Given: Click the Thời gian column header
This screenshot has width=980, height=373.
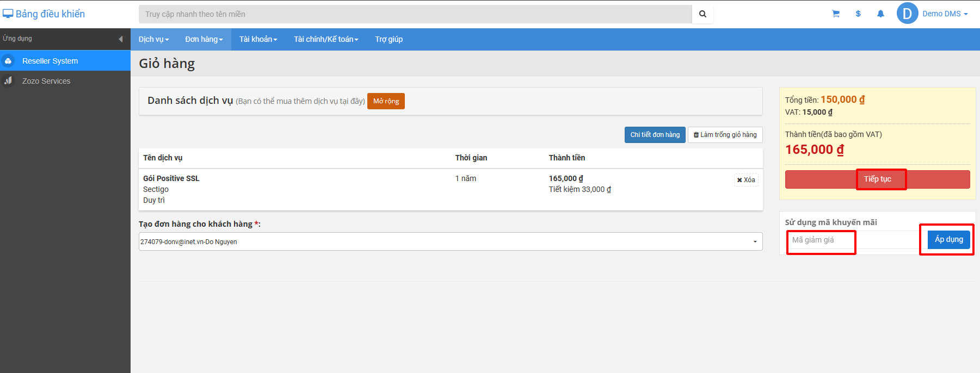Looking at the screenshot, I should point(471,158).
